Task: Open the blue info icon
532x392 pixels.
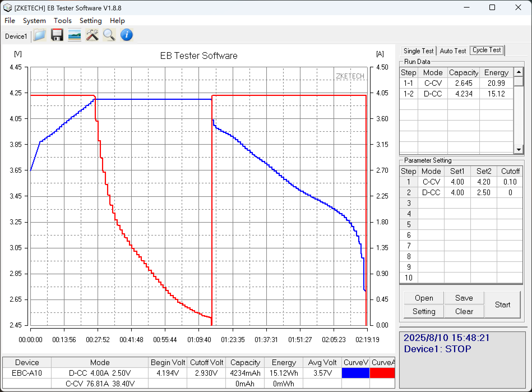Action: (126, 35)
